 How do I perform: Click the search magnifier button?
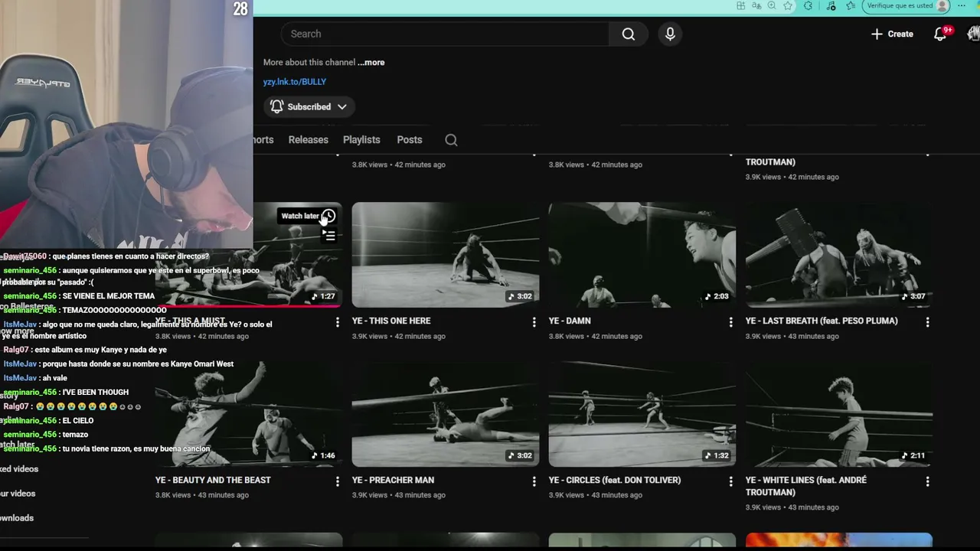(629, 34)
